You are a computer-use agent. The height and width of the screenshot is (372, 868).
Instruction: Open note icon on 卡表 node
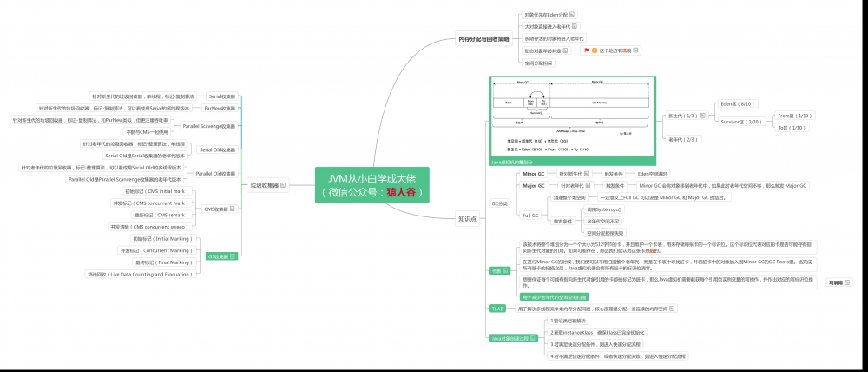click(x=505, y=271)
